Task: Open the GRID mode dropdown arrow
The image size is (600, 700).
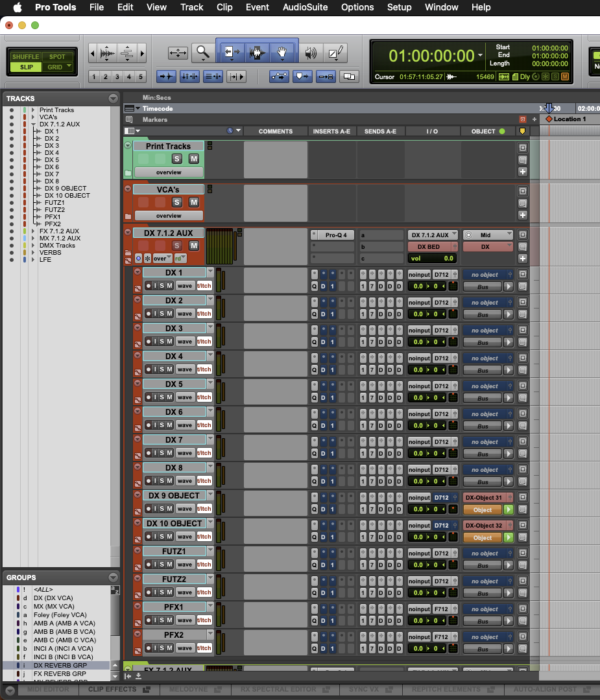Action: [x=69, y=66]
